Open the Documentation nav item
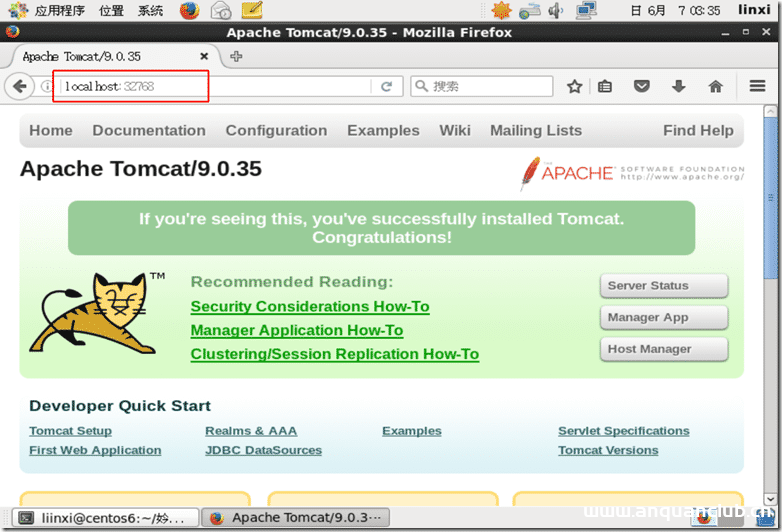 point(149,130)
